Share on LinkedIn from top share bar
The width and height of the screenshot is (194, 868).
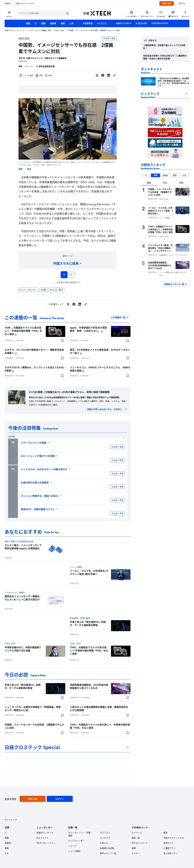108,76
